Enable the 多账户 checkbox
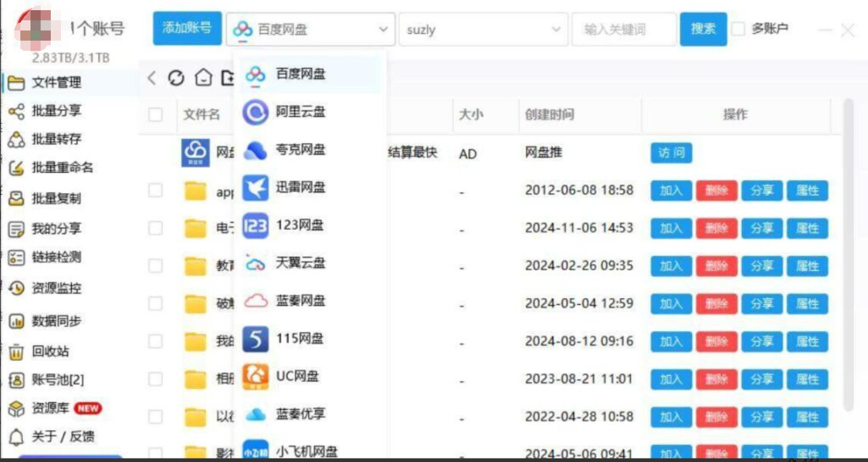This screenshot has width=868, height=462. pyautogui.click(x=739, y=29)
